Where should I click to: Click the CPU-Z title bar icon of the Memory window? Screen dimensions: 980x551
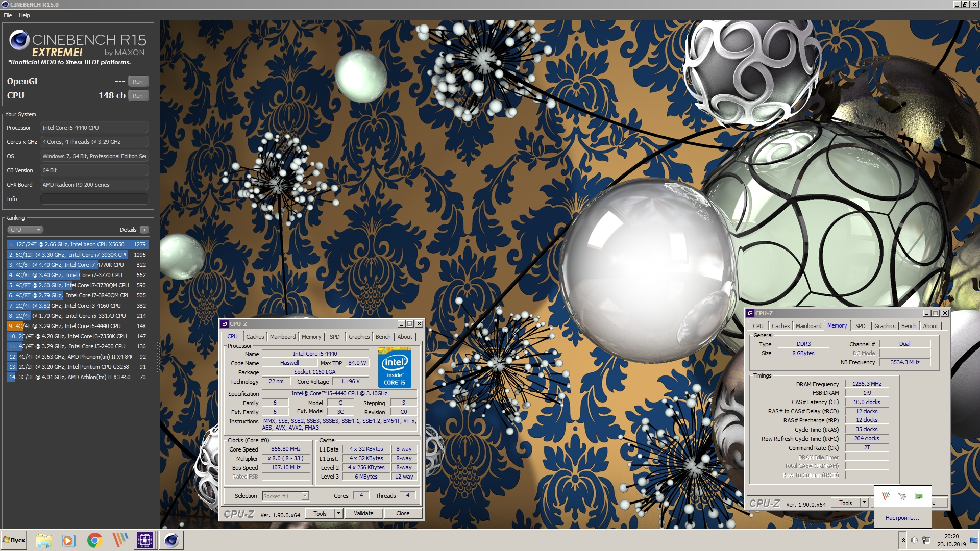click(750, 313)
